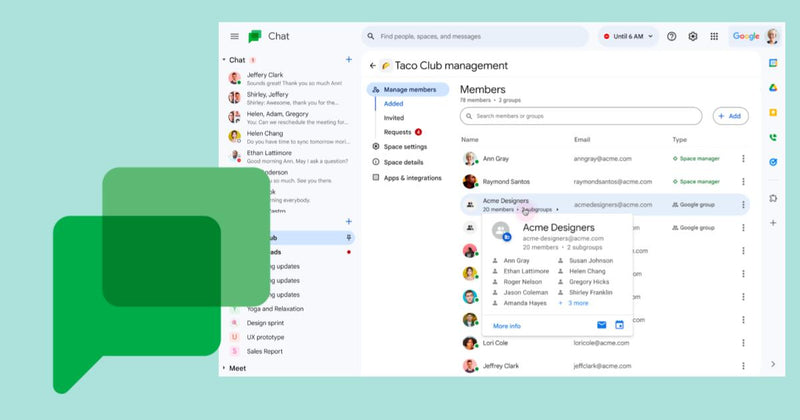The width and height of the screenshot is (800, 420).
Task: Open more options for Jeffrey Clark
Action: click(x=743, y=366)
